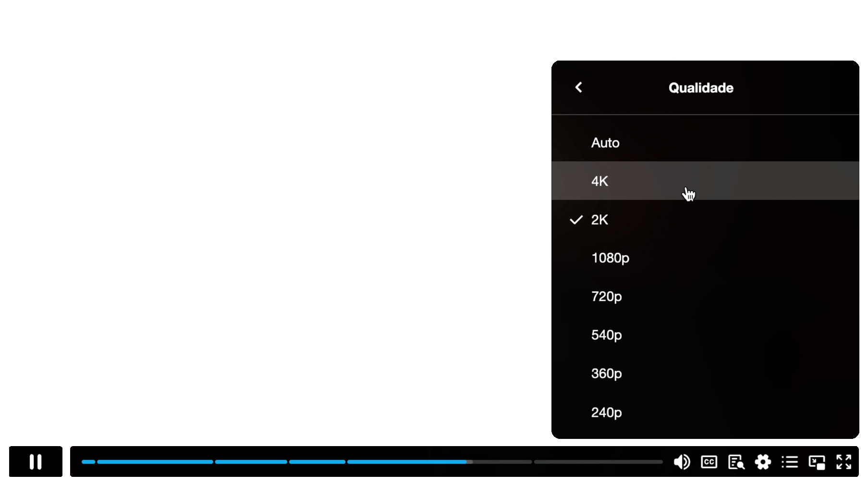The width and height of the screenshot is (868, 486).
Task: Switch quality to 720p
Action: coord(705,296)
